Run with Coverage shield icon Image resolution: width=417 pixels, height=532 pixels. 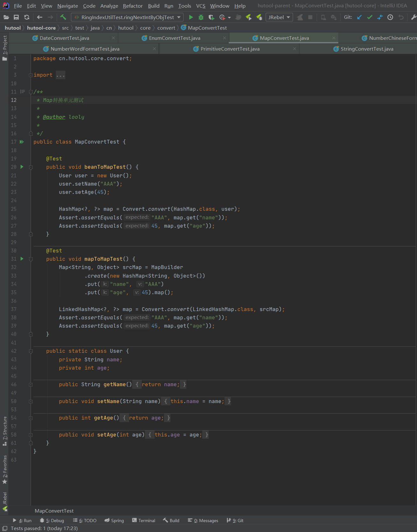[x=211, y=17]
